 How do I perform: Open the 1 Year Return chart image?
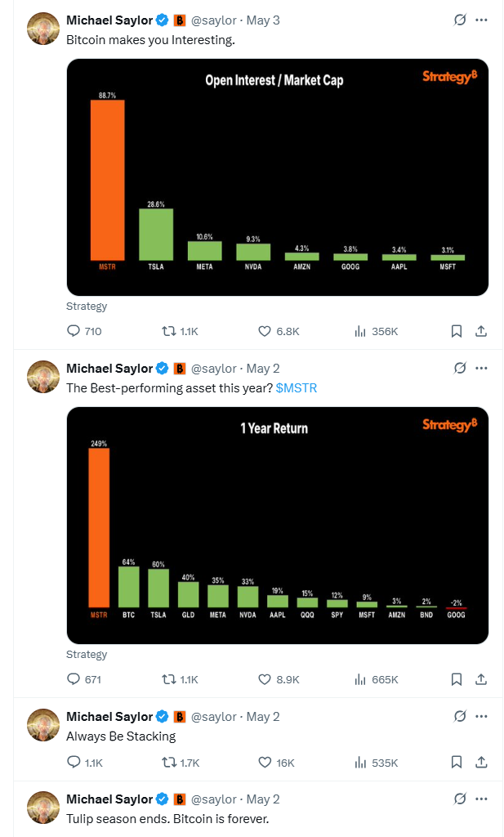(277, 525)
